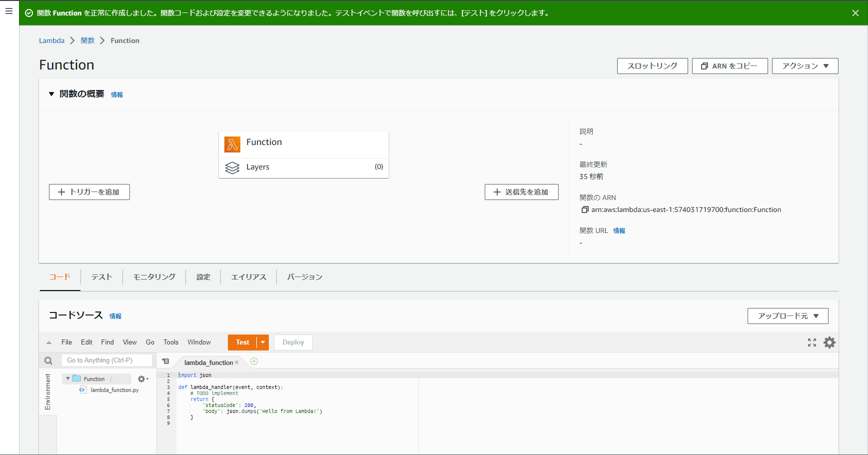
Task: Open the Tools menu in editor
Action: point(171,342)
